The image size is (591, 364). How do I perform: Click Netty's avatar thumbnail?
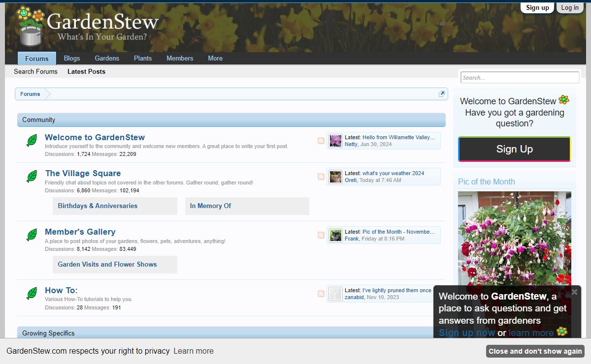(x=335, y=141)
